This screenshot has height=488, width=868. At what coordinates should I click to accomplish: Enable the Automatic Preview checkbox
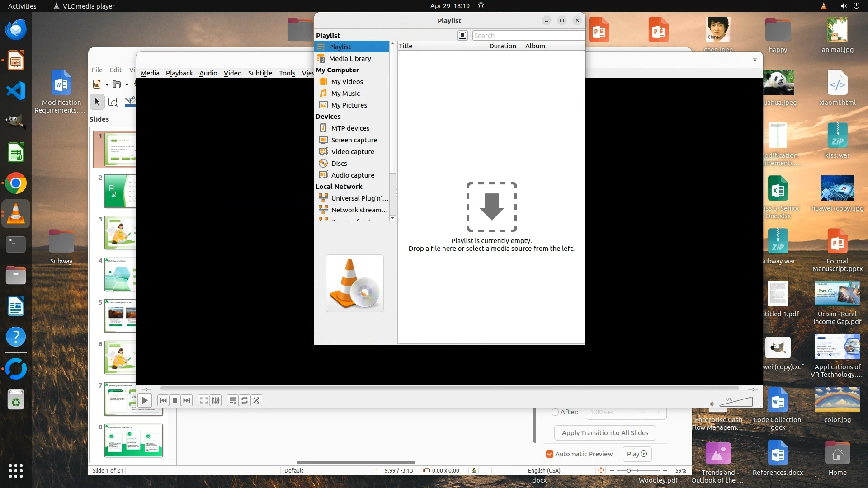click(550, 454)
